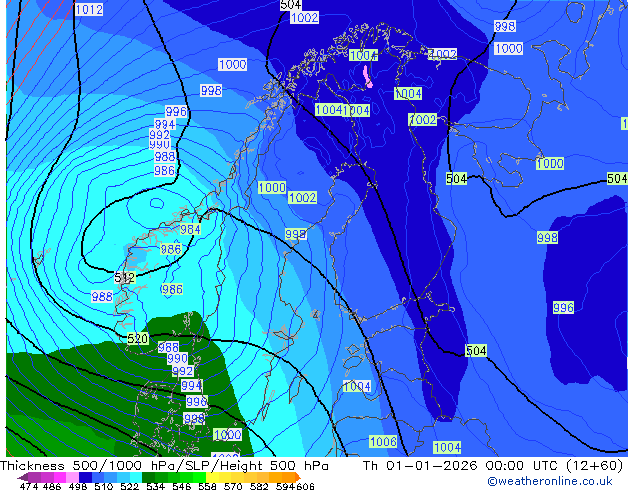The width and height of the screenshot is (634, 490).
Task: Click the legend value 474
Action: point(29,486)
